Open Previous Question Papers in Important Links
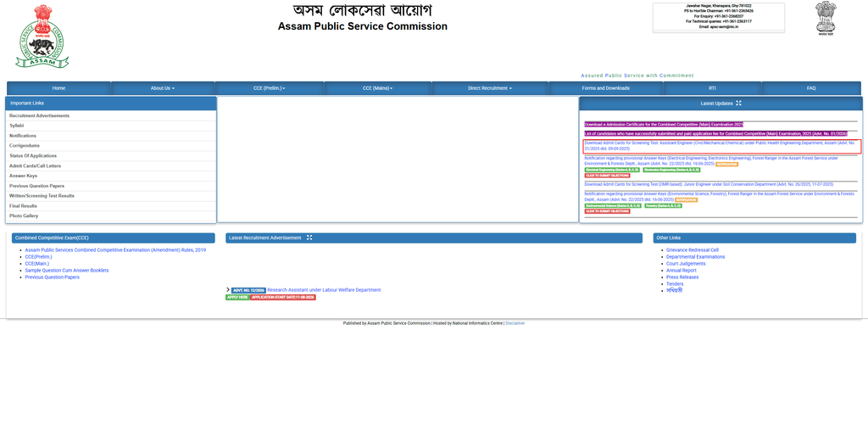 pyautogui.click(x=36, y=186)
